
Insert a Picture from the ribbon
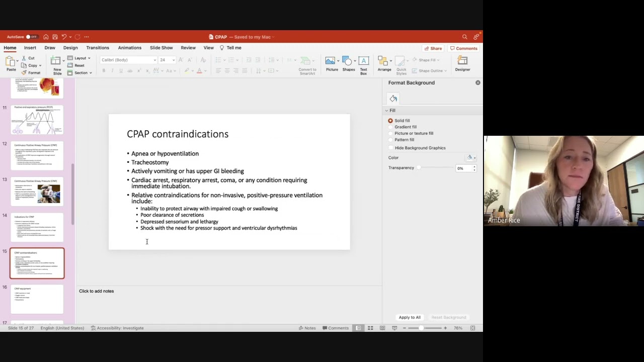pyautogui.click(x=332, y=64)
